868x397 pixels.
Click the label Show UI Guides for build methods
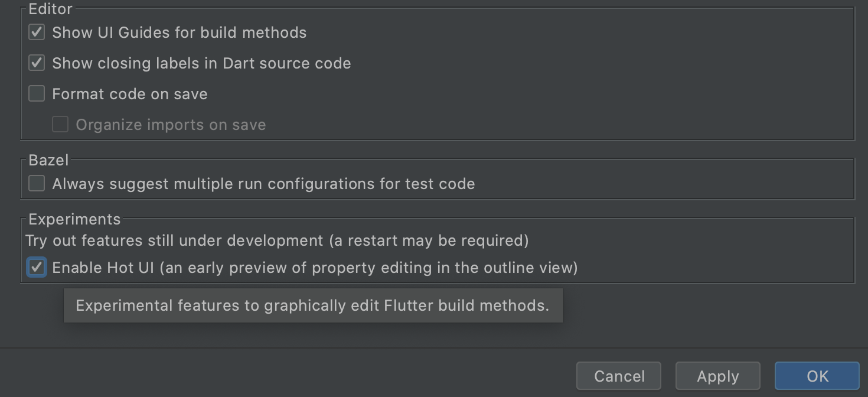[x=179, y=32]
